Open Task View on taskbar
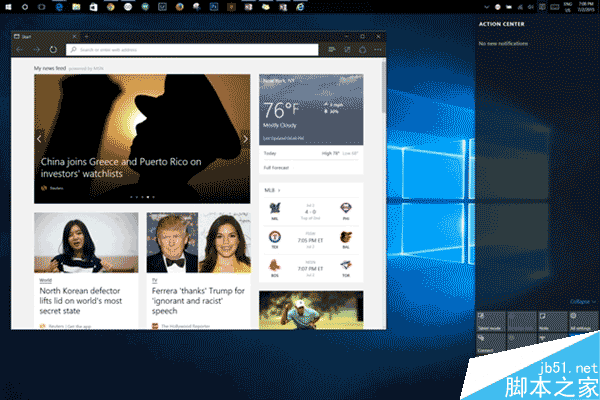 [x=42, y=7]
